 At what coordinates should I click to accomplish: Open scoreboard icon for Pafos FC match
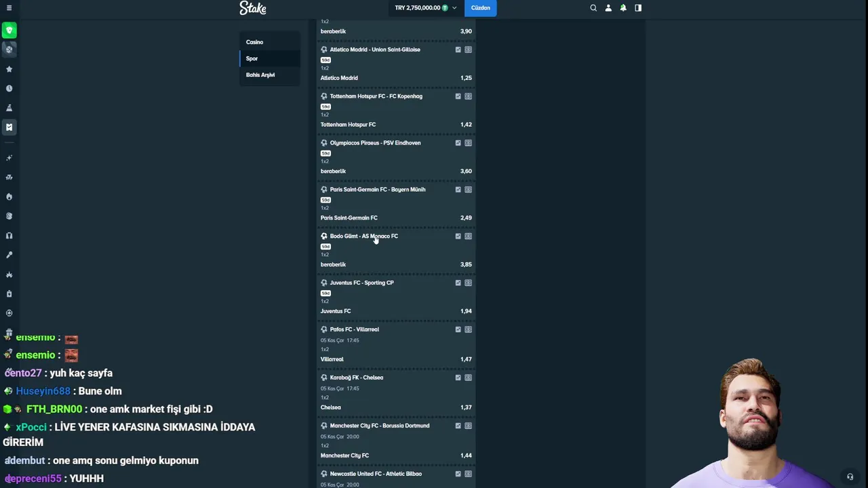tap(468, 329)
